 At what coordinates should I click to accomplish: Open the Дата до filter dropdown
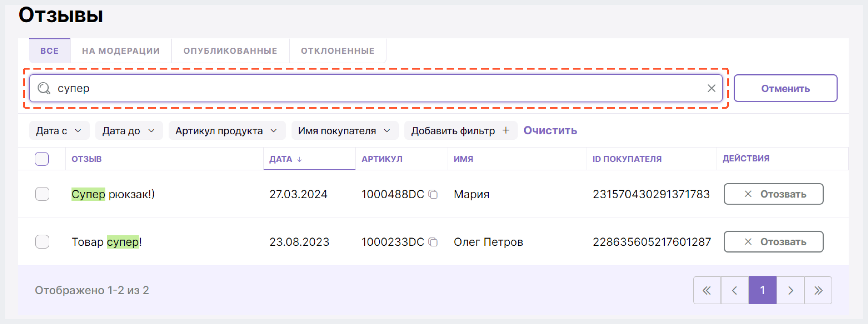pos(129,130)
